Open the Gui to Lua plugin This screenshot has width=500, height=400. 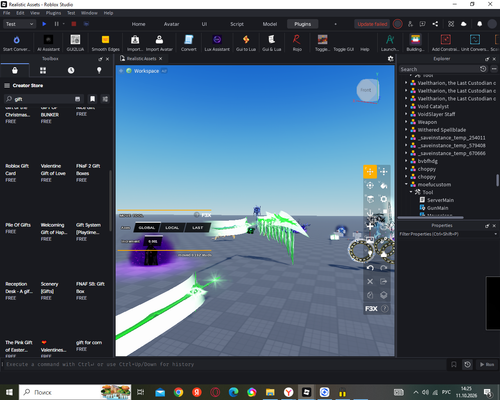pos(246,43)
